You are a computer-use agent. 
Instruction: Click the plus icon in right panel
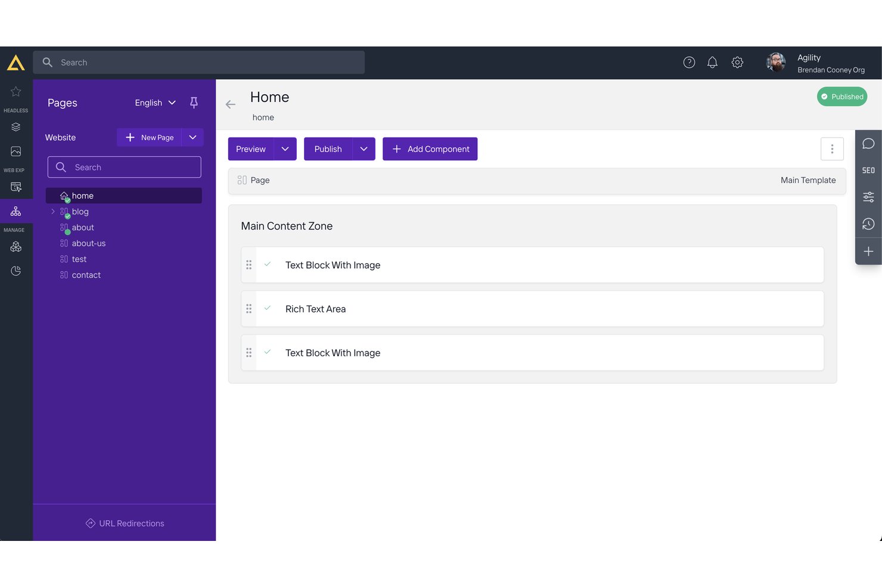point(868,251)
